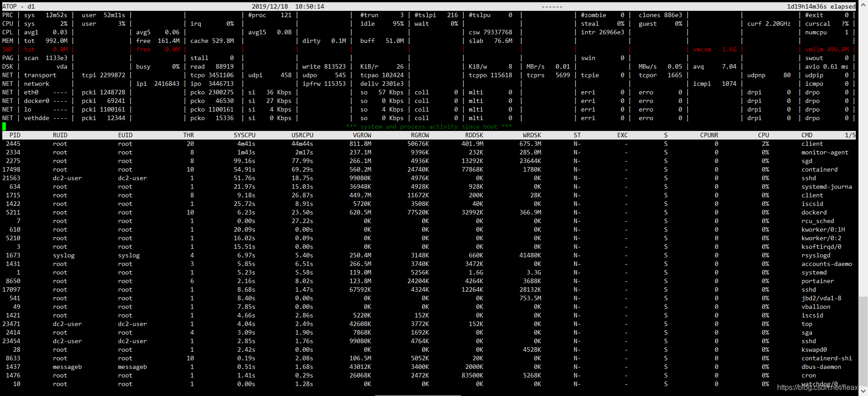Click WRDSK value 675.3M for client

point(530,144)
